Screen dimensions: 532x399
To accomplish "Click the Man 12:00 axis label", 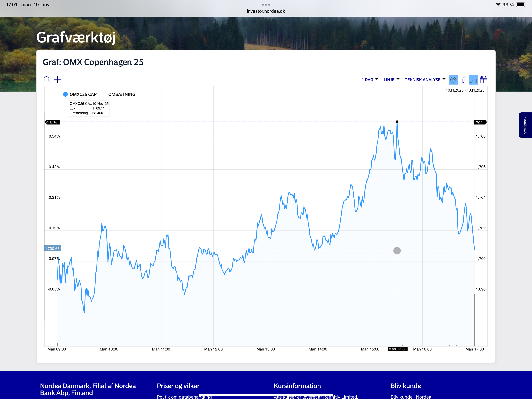I will (x=213, y=349).
